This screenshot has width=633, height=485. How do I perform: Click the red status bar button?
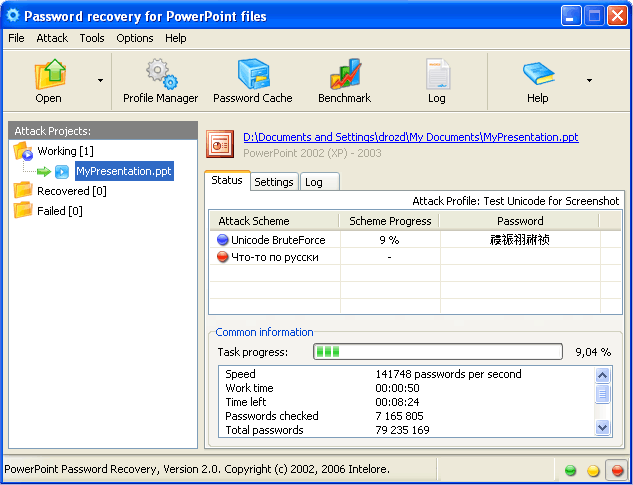tap(617, 470)
